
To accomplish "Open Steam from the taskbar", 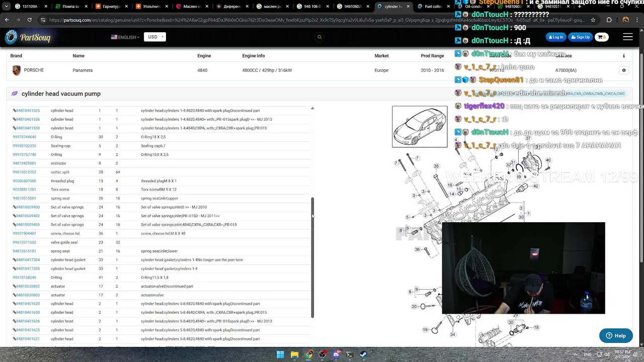I will tap(363, 354).
